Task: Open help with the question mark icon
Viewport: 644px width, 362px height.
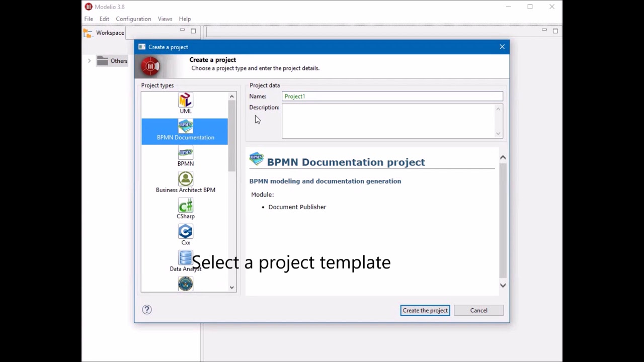Action: click(x=147, y=310)
